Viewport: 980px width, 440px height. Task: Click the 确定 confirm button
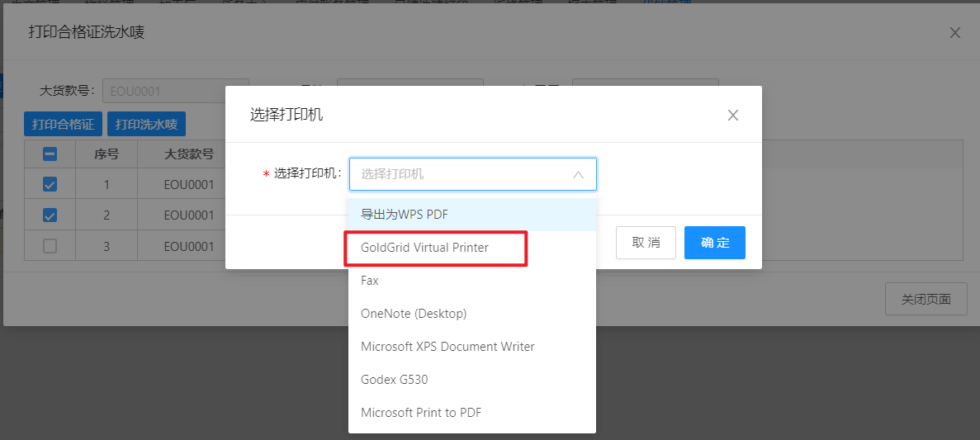pos(714,243)
